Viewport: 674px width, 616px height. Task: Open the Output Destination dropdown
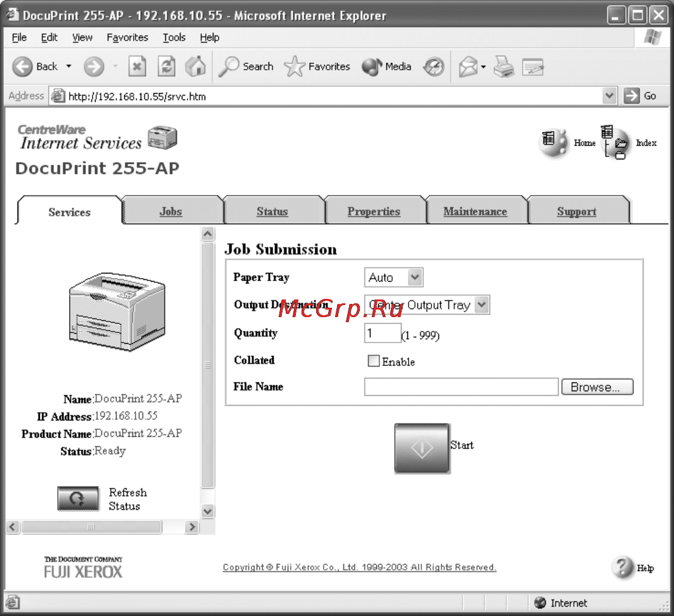coord(427,305)
